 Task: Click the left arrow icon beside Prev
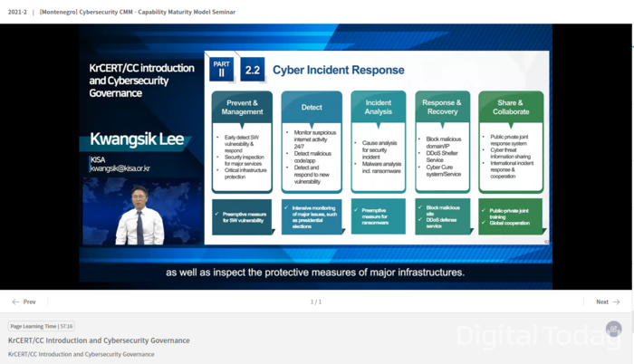coord(15,302)
